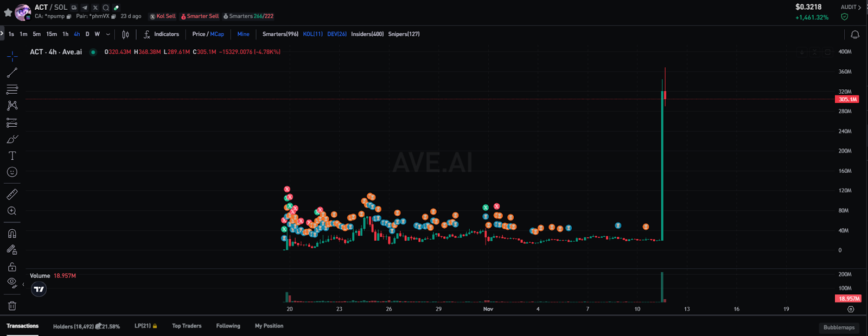The height and width of the screenshot is (336, 868).
Task: Toggle magnet mode for drawings
Action: click(12, 234)
